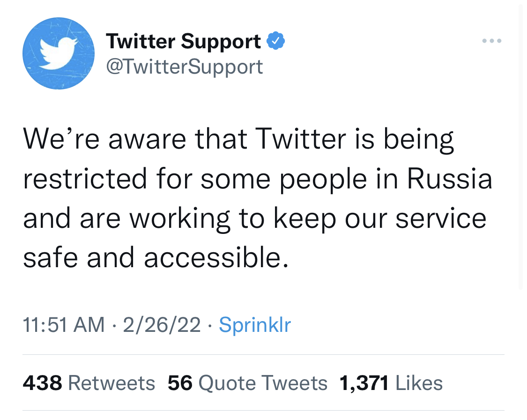The width and height of the screenshot is (527, 420).
Task: Click the @TwitterSupport handle
Action: click(185, 67)
